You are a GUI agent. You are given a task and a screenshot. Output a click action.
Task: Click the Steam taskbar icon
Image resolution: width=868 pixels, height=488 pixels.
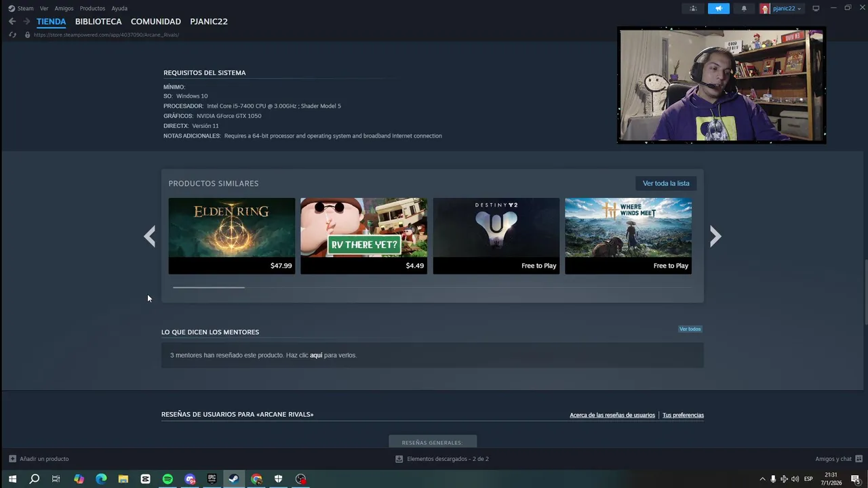click(x=234, y=479)
